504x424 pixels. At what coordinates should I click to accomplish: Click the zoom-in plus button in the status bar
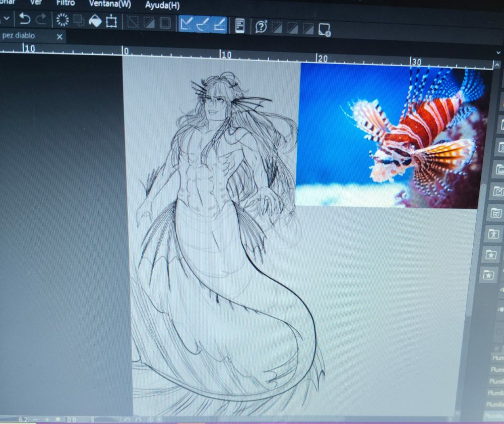tap(47, 419)
